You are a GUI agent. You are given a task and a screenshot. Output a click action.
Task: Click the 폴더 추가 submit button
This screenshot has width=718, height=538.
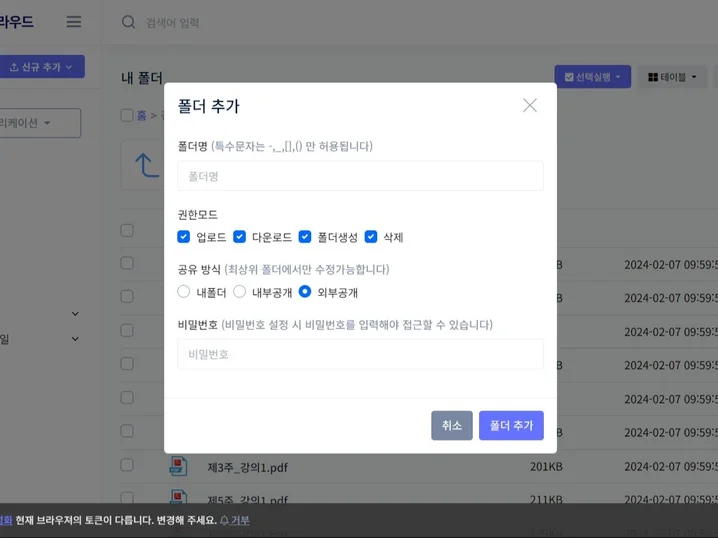(x=511, y=425)
